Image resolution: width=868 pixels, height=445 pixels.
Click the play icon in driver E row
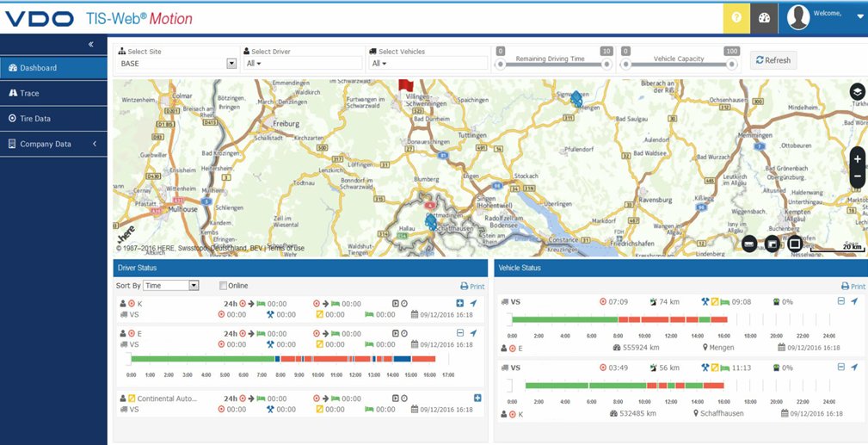pos(395,334)
